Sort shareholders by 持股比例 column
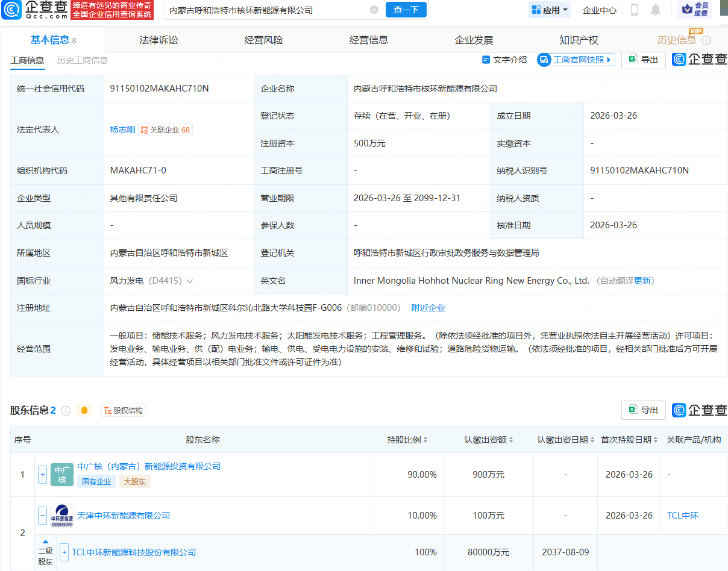 pos(407,440)
